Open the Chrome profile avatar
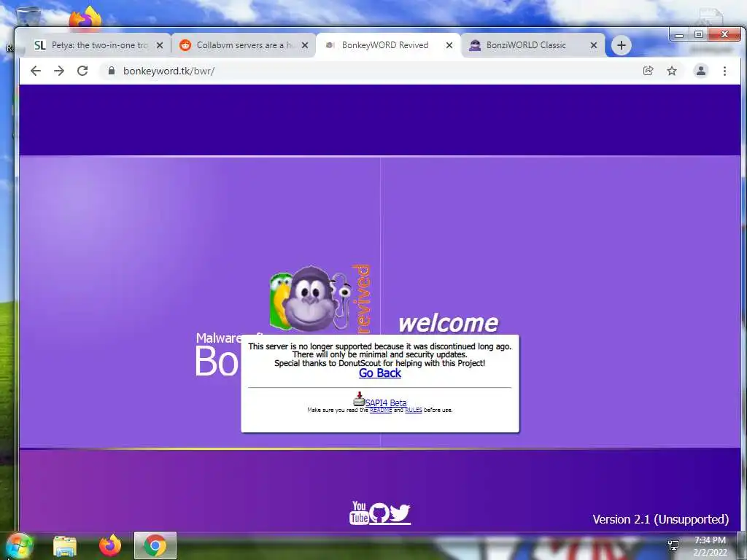Image resolution: width=747 pixels, height=560 pixels. (701, 71)
